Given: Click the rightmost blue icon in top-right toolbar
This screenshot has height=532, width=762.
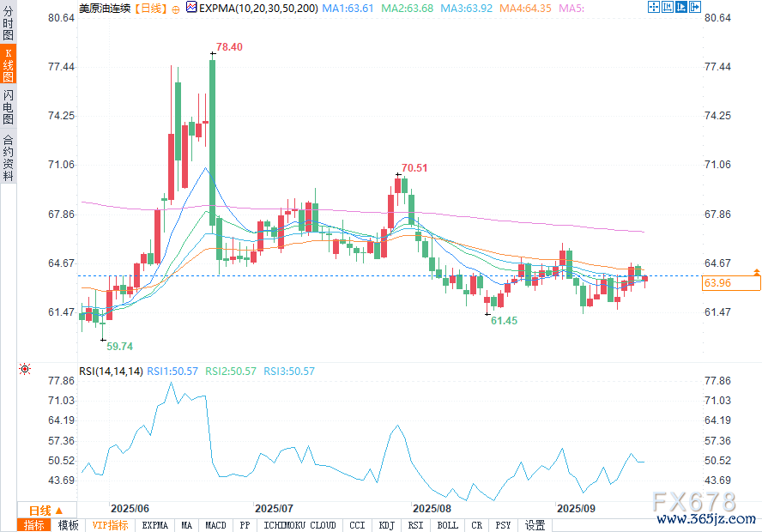Looking at the screenshot, I should point(694,8).
